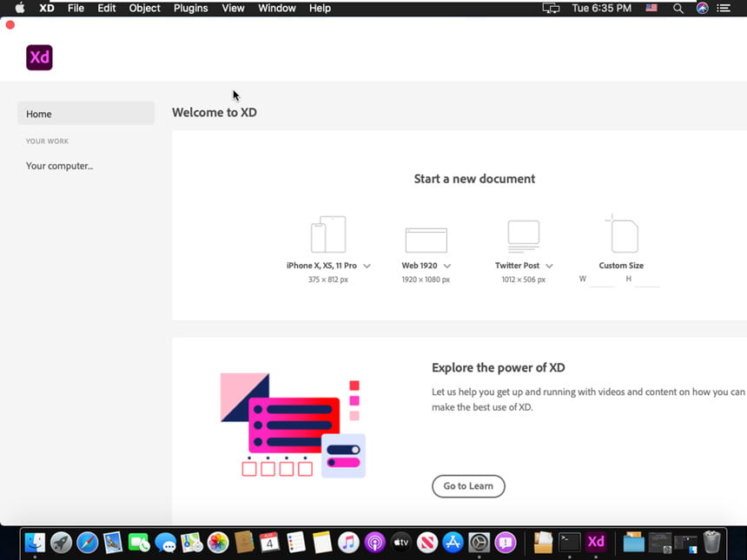Click Adobe XD icon in Dock

596,543
